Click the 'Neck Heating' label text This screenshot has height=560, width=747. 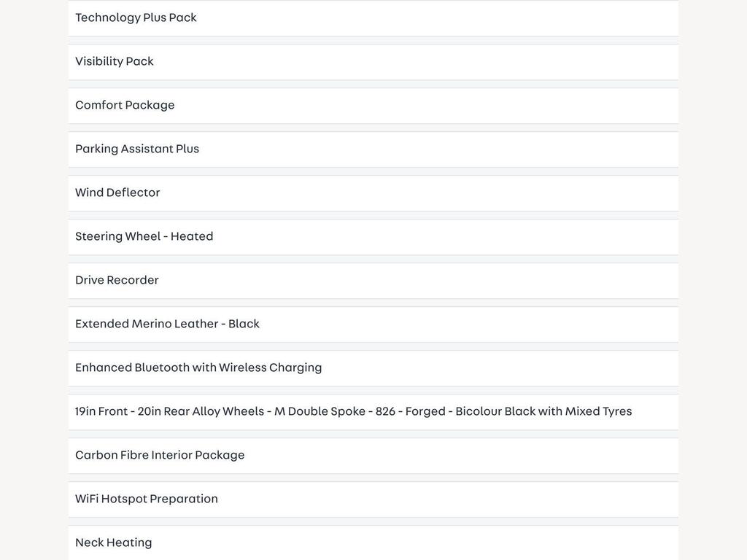(x=113, y=542)
